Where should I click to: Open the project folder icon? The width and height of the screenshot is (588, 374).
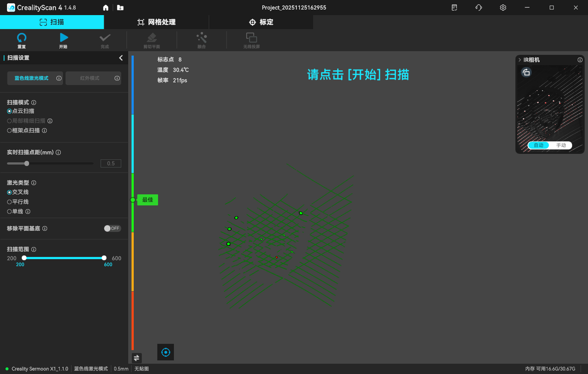[x=120, y=8]
